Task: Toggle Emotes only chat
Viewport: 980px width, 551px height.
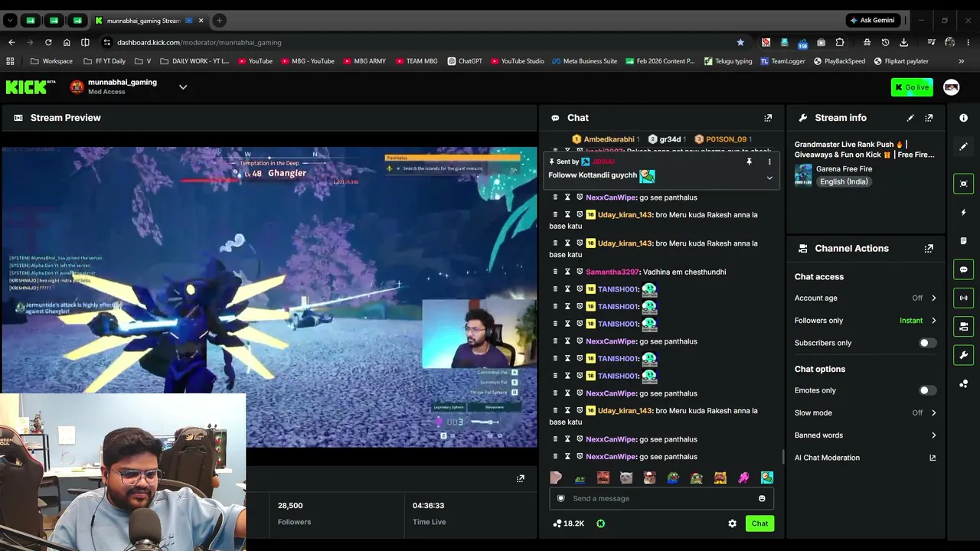Action: coord(927,390)
